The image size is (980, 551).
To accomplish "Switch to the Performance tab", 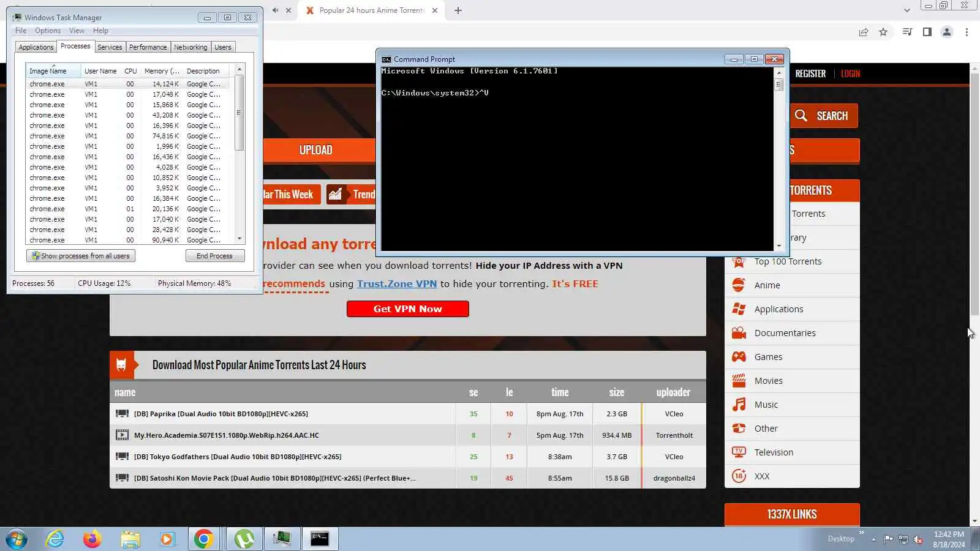I will [148, 47].
